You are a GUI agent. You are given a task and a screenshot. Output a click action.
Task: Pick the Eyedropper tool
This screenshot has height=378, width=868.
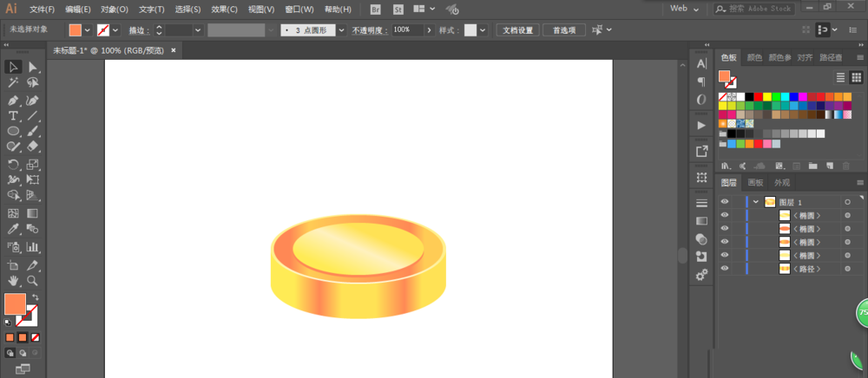click(x=13, y=229)
